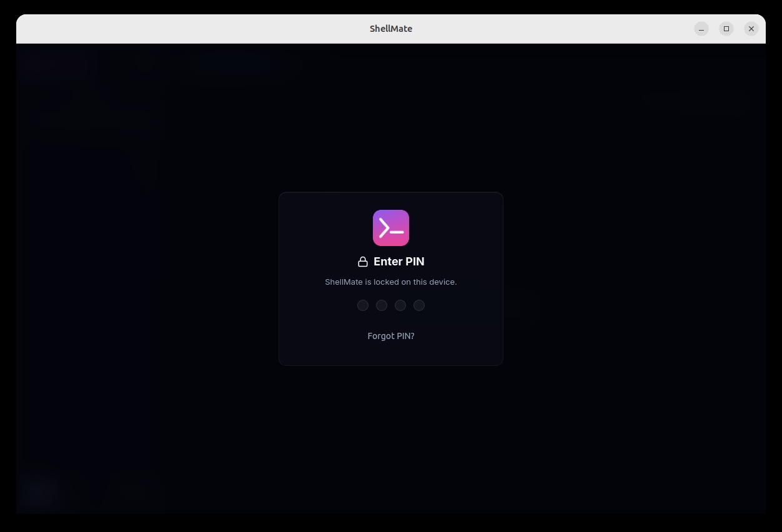Click the ShellMate window title text
Viewport: 782px width, 532px height.
391,29
